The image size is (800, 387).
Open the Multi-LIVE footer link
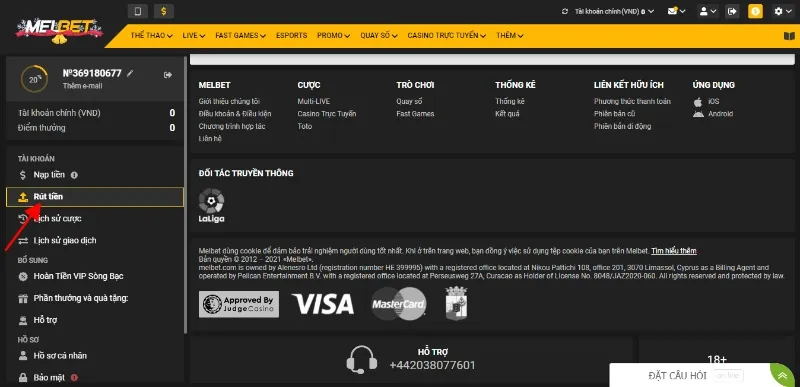click(x=314, y=101)
